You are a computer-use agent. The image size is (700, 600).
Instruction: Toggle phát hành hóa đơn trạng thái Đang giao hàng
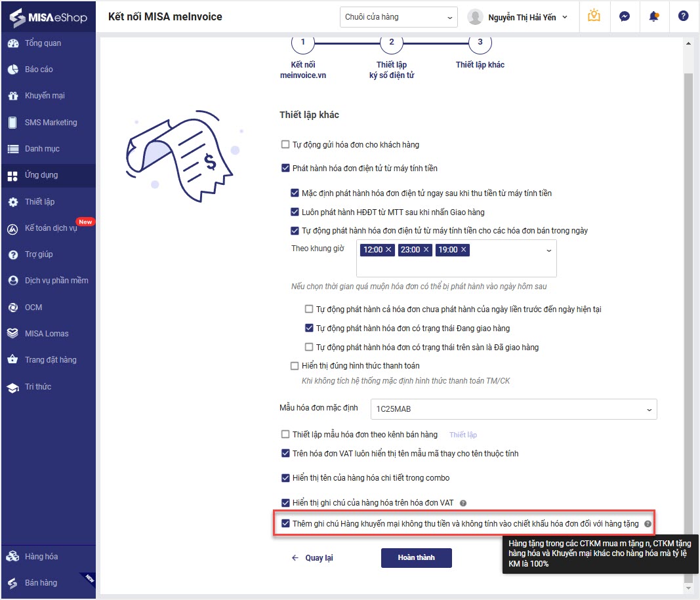click(309, 328)
